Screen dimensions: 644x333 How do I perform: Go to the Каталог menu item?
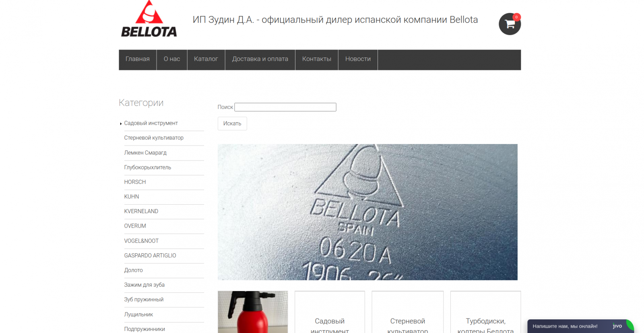[x=206, y=60]
